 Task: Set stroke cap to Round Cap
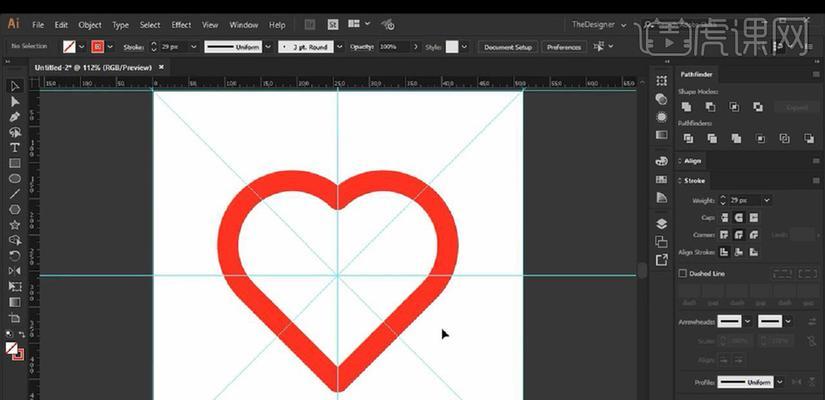click(739, 217)
